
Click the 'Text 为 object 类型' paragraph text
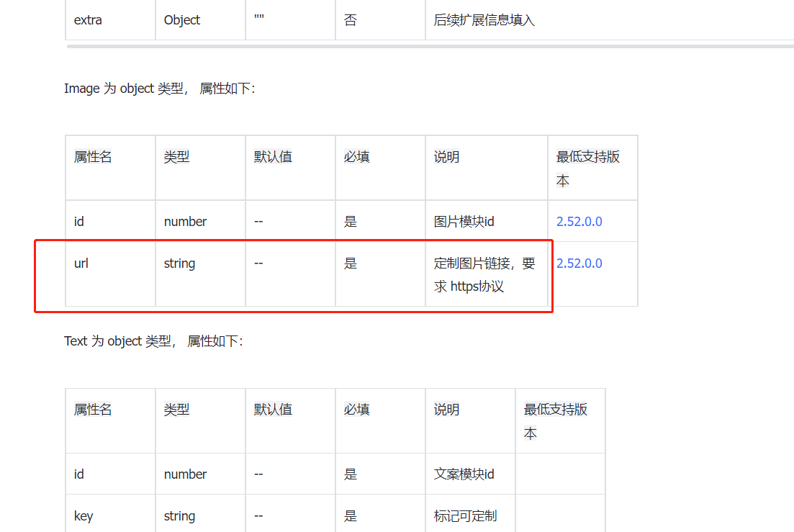tap(153, 341)
